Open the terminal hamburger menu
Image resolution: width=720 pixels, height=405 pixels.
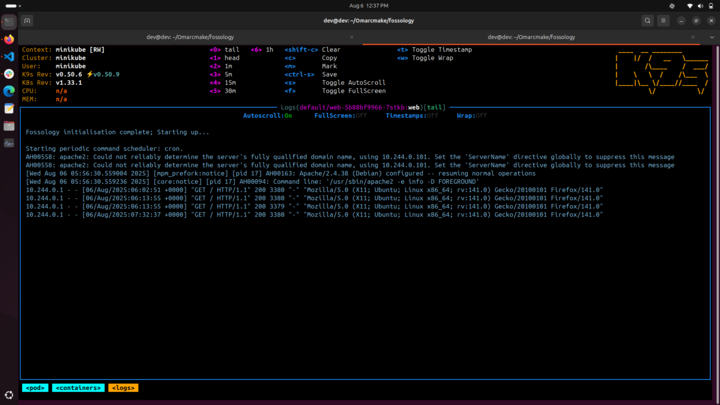[663, 21]
